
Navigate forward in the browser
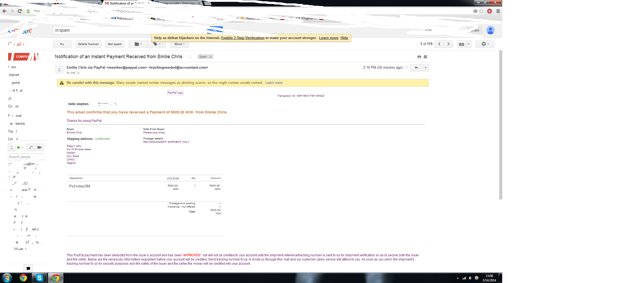12,11
